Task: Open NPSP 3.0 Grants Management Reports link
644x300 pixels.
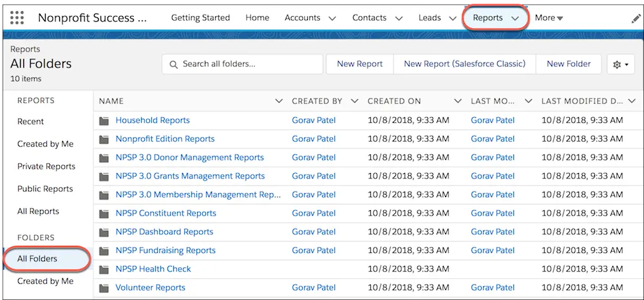Action: (x=190, y=176)
